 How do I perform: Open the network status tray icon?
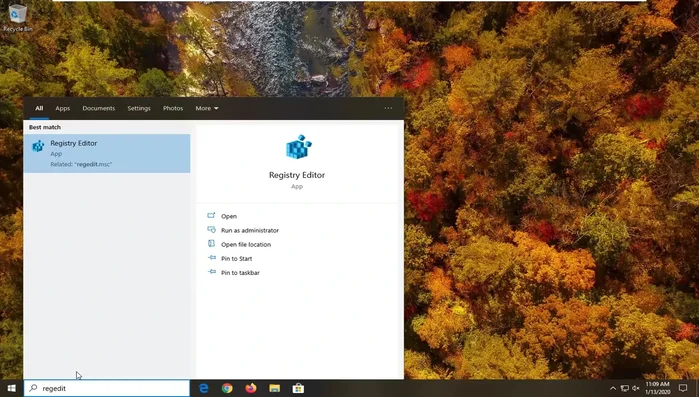(x=625, y=388)
